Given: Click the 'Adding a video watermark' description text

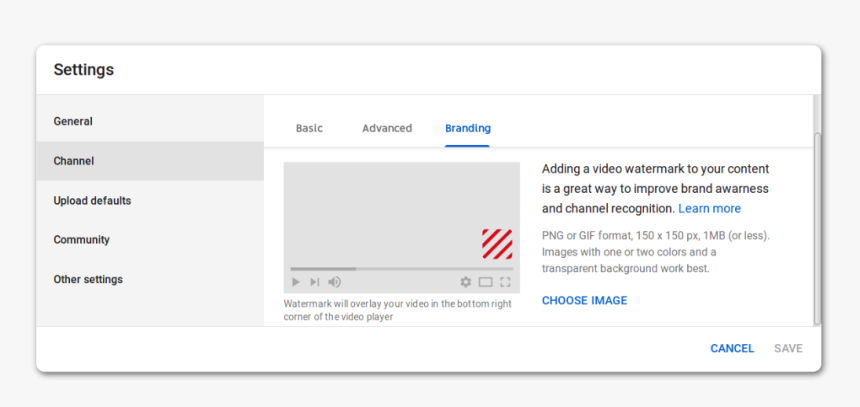Looking at the screenshot, I should 655,189.
